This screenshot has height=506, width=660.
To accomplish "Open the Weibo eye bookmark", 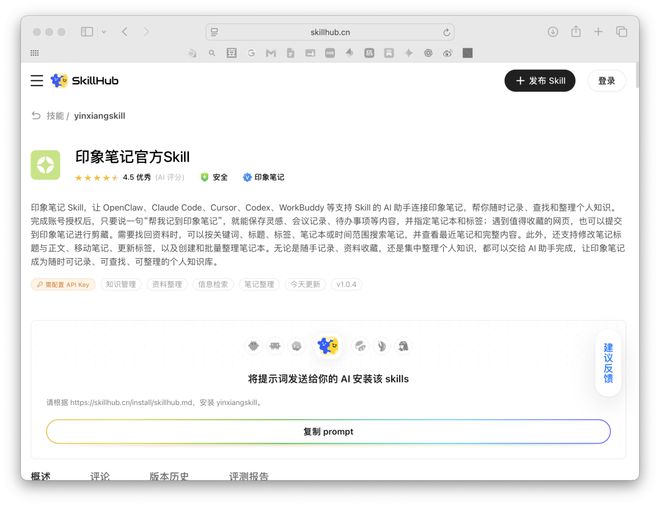I will (447, 53).
